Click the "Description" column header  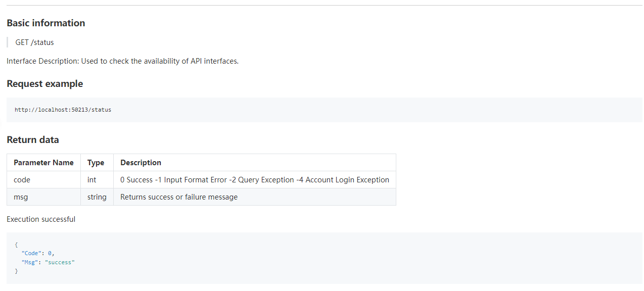tap(141, 163)
